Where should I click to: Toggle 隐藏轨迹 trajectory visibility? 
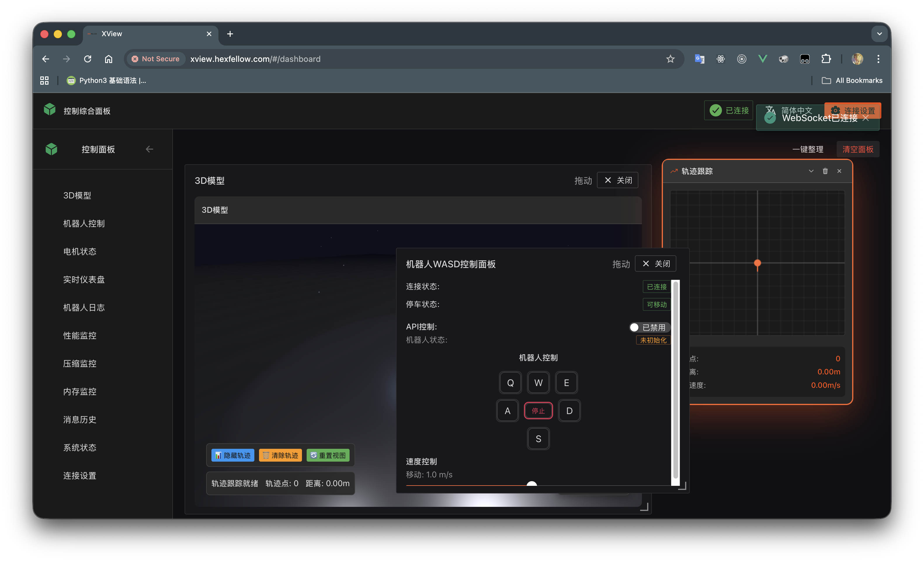point(232,455)
